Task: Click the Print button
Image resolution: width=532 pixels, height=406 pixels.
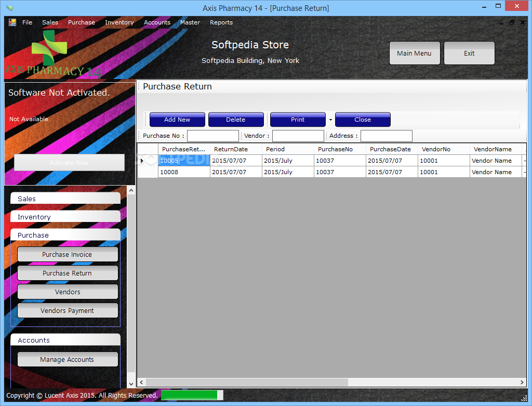Action: 298,120
